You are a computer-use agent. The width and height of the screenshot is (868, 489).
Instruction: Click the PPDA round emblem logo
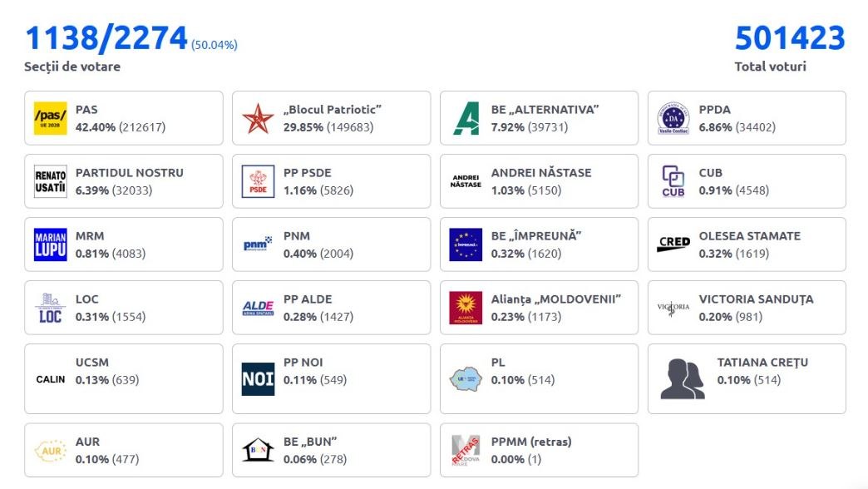(x=673, y=118)
